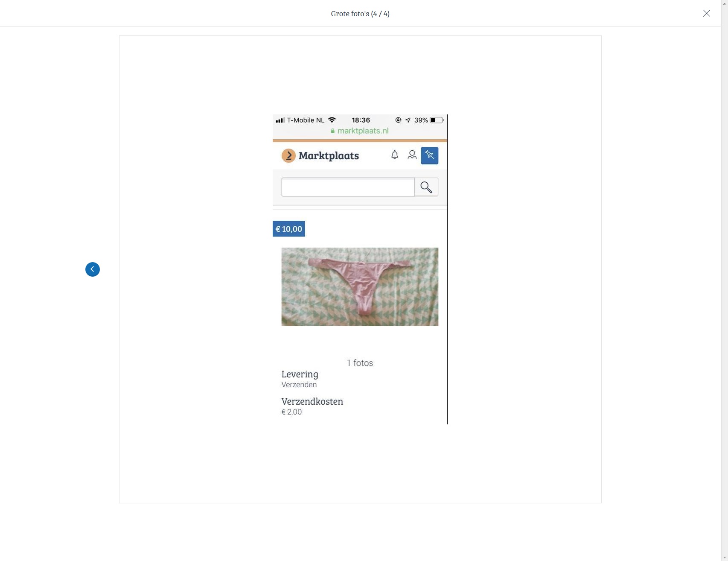Click the blue place-ad pin icon
The image size is (728, 561).
430,155
